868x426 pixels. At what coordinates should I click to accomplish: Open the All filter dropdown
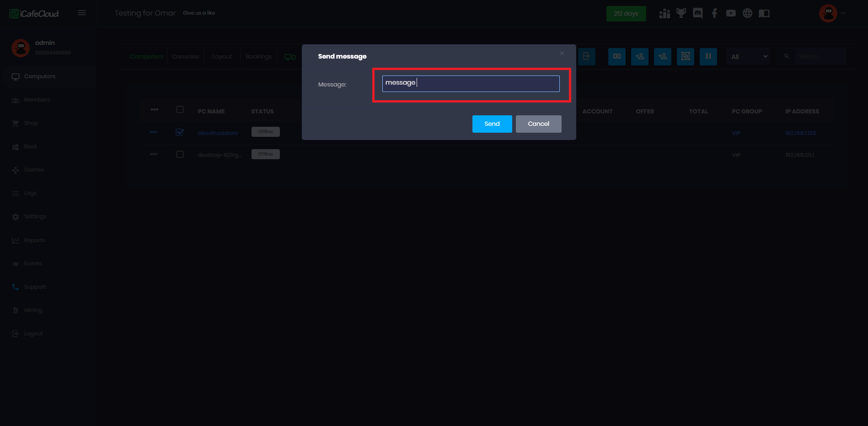[748, 57]
